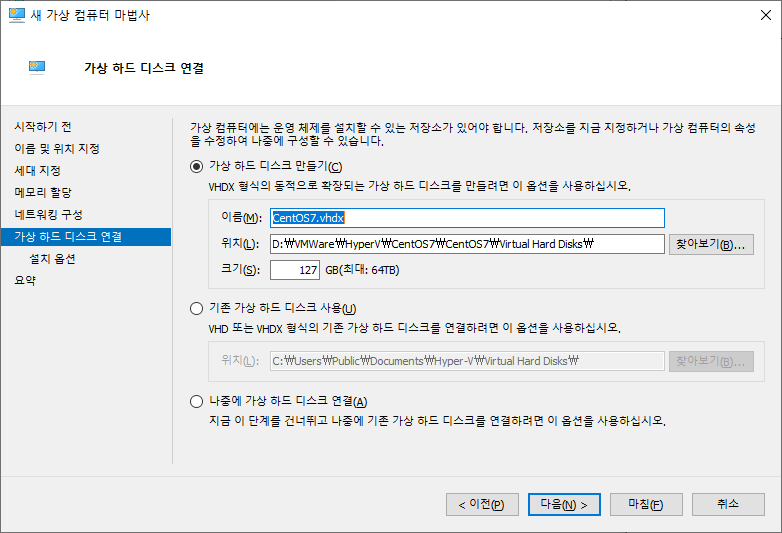Click the 이름 field containing CentOS7.vhdx

(x=467, y=218)
